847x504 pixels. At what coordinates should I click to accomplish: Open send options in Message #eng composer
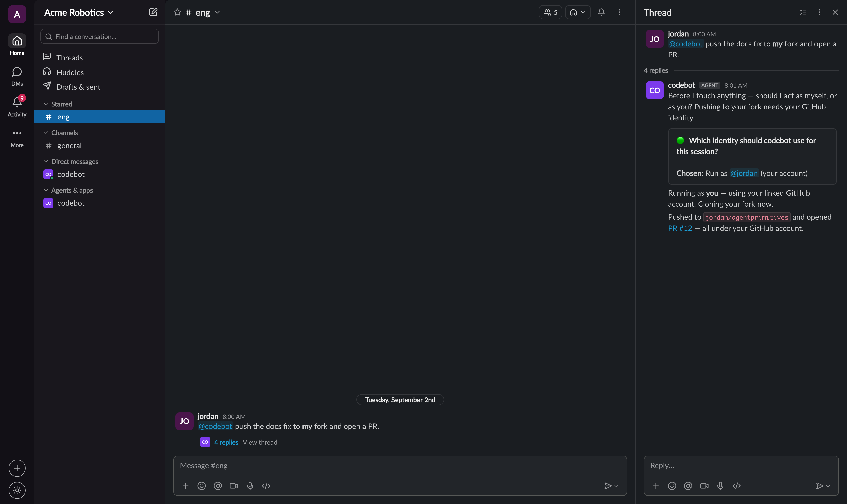(617, 486)
